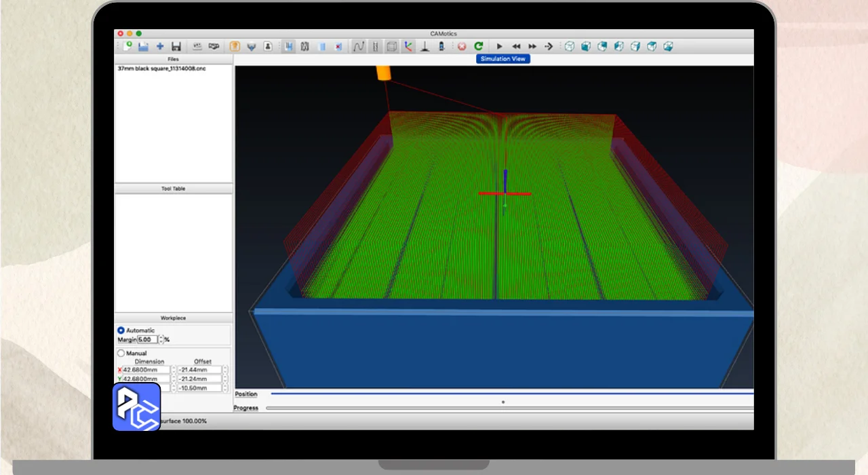Click the rewind playback button
868x475 pixels.
tap(516, 46)
